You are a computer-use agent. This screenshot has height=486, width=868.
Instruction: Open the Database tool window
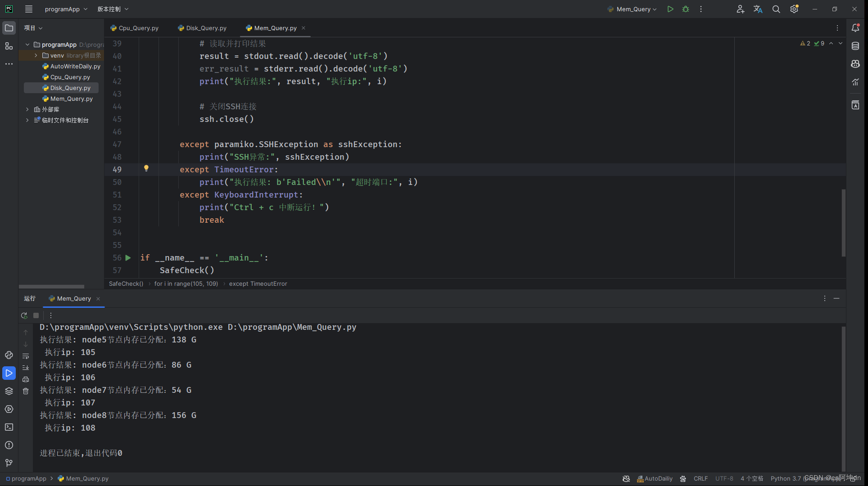[855, 46]
